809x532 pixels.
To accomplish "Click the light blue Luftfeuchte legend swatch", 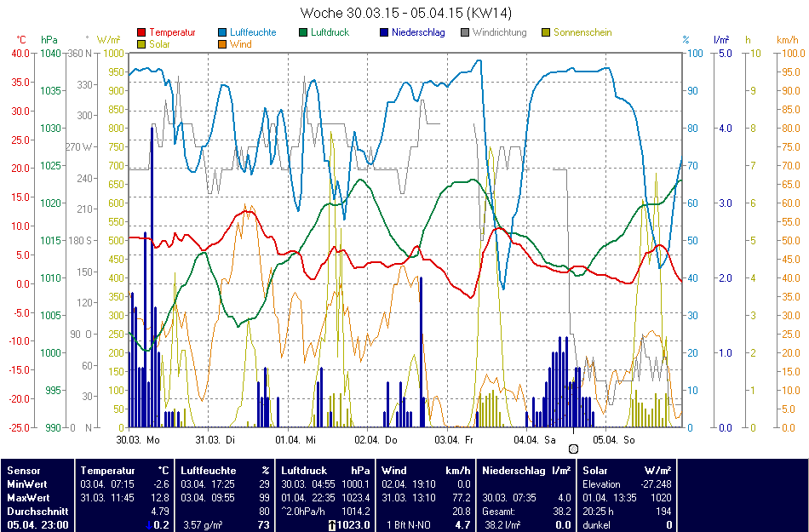I will (x=222, y=32).
